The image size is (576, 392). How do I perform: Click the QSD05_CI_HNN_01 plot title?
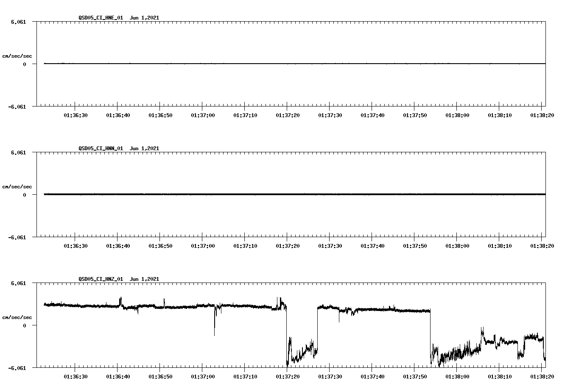119,148
